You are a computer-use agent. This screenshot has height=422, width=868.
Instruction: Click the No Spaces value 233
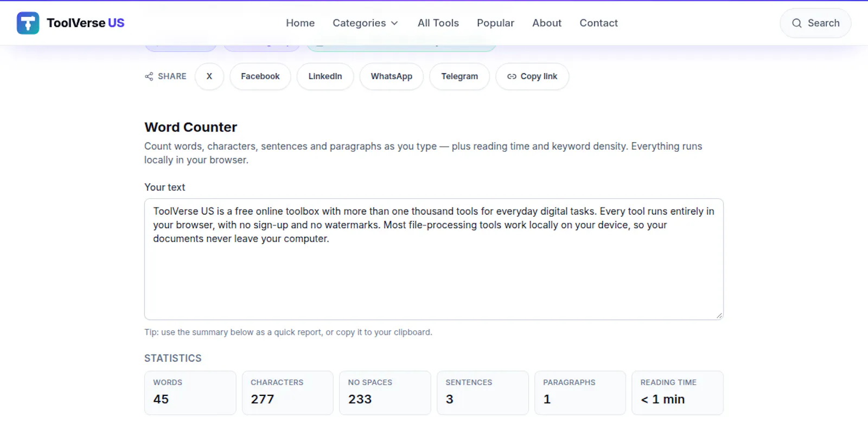coord(360,399)
